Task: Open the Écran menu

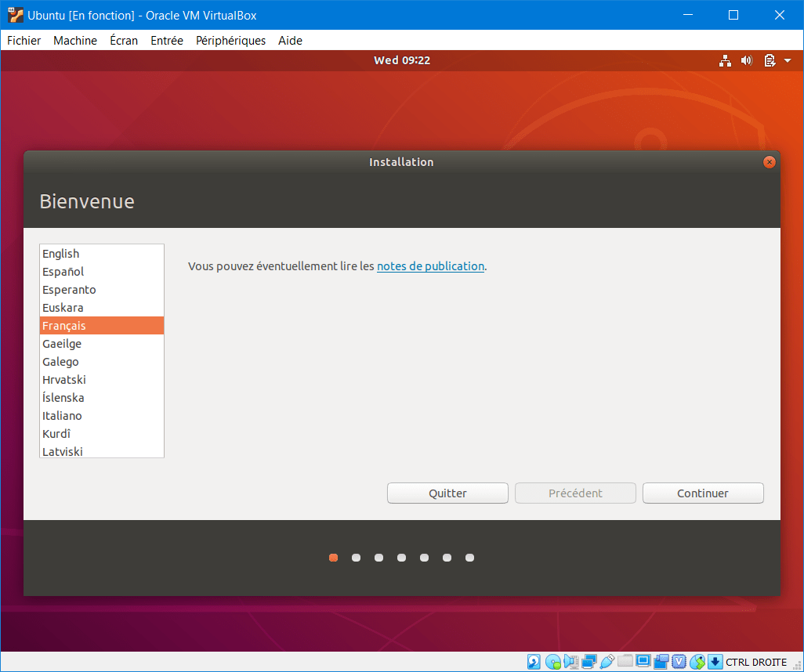Action: tap(124, 41)
